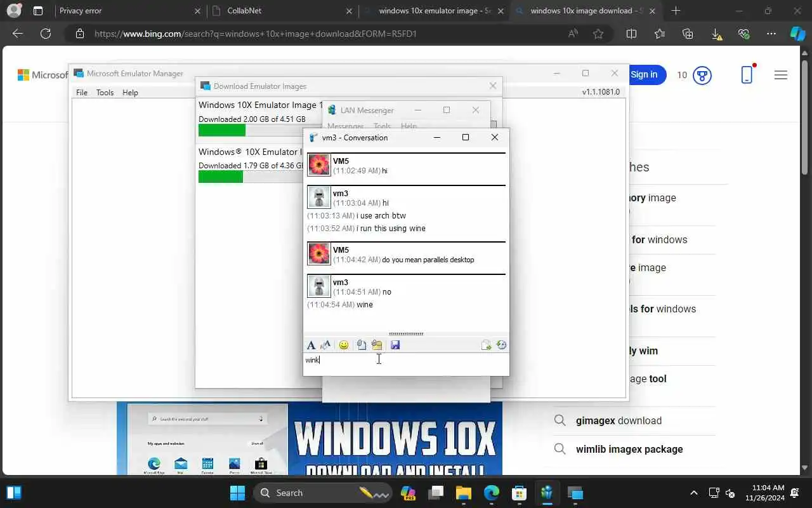Open font color tool beside the font icon
The image size is (812, 508).
click(325, 345)
